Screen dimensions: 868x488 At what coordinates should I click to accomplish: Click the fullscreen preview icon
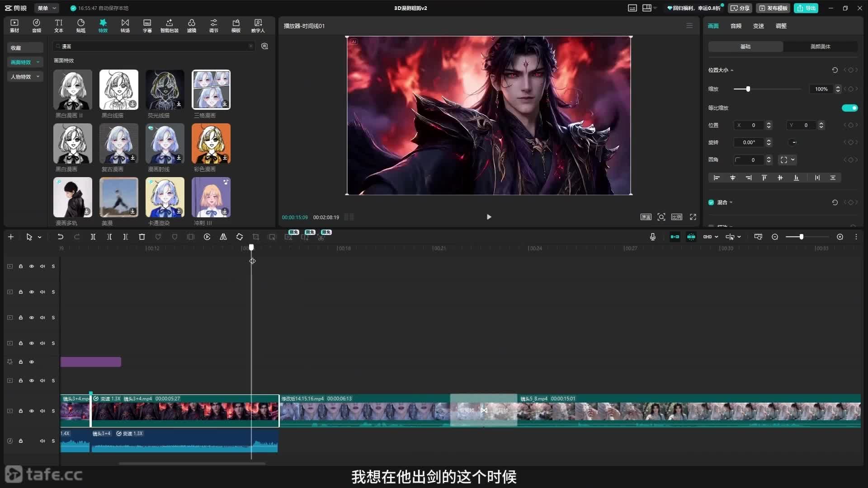click(693, 217)
